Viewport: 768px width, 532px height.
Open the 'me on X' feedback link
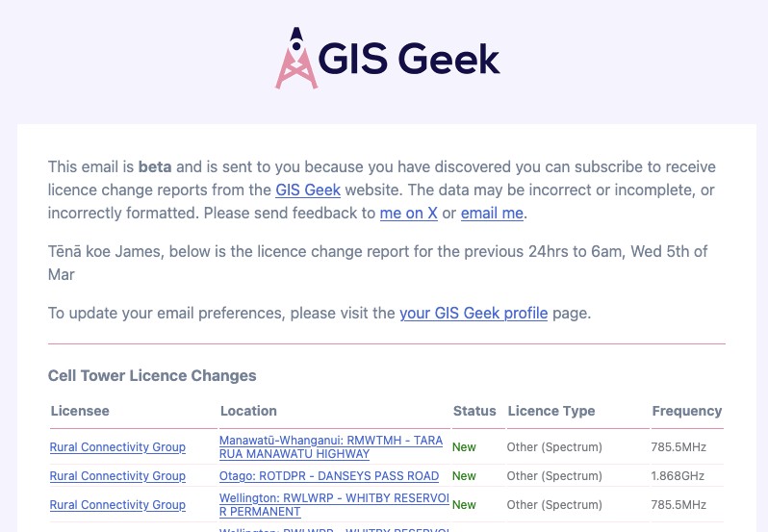point(408,213)
